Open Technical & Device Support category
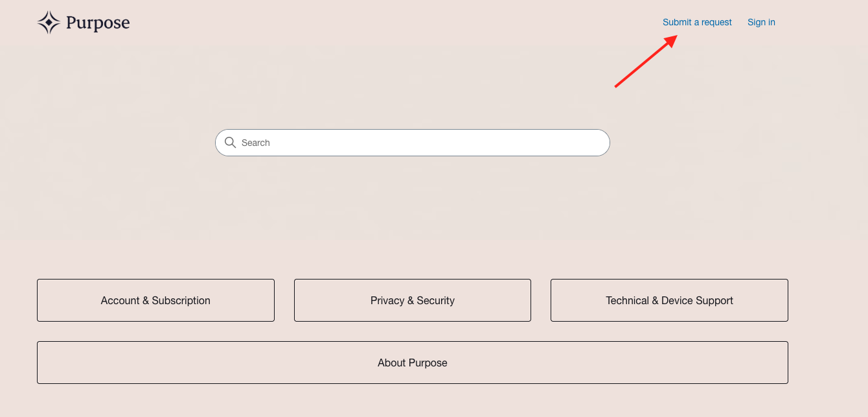Viewport: 868px width, 417px height. (669, 300)
